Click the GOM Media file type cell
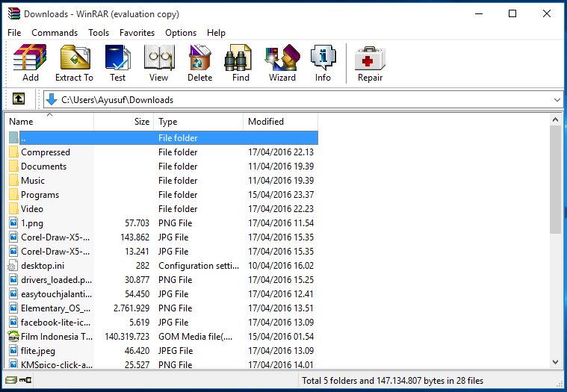567x392 pixels. pos(195,336)
